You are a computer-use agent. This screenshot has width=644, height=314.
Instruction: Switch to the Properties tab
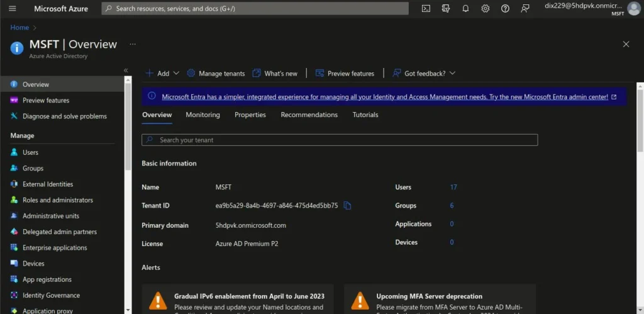pos(250,115)
